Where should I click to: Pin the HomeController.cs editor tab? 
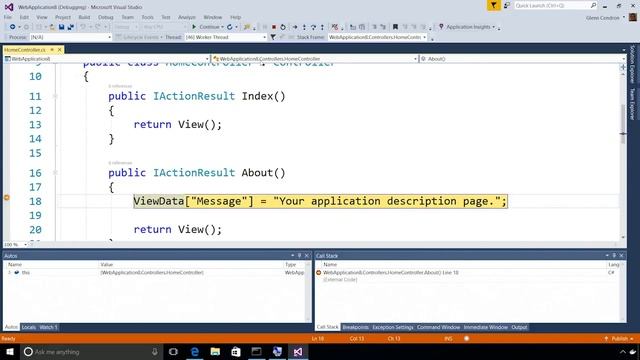click(52, 50)
